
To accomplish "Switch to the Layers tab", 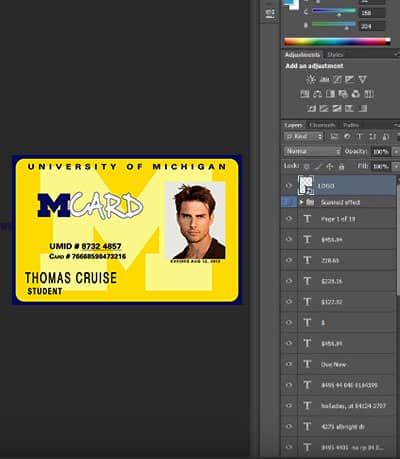I will (294, 125).
